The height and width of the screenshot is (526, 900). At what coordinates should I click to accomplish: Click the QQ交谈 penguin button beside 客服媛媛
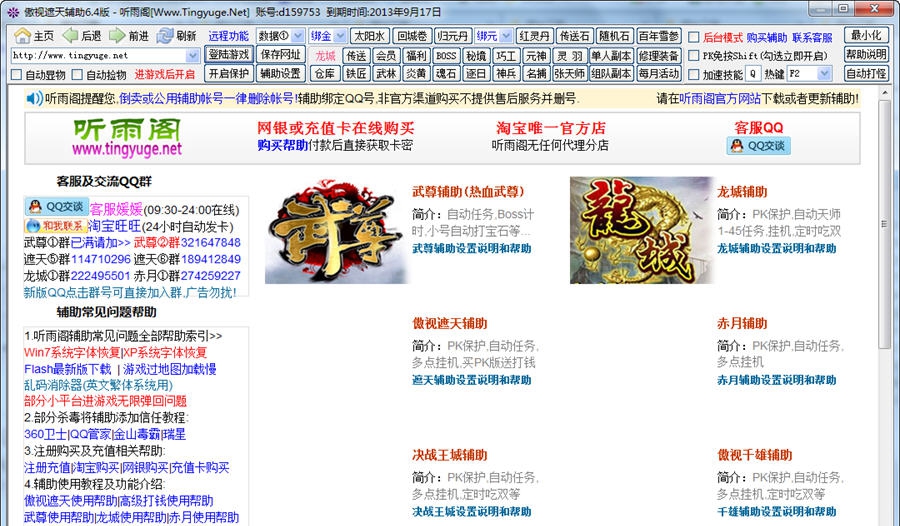pyautogui.click(x=56, y=206)
